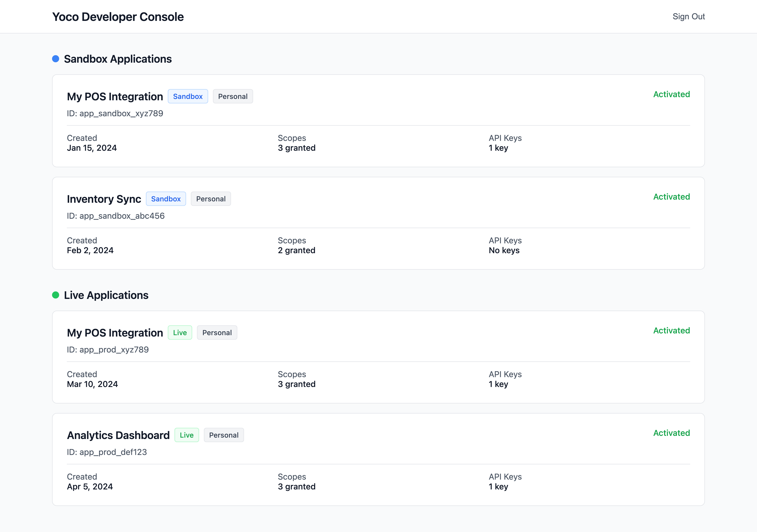Click the Sign Out link
757x532 pixels.
click(688, 17)
